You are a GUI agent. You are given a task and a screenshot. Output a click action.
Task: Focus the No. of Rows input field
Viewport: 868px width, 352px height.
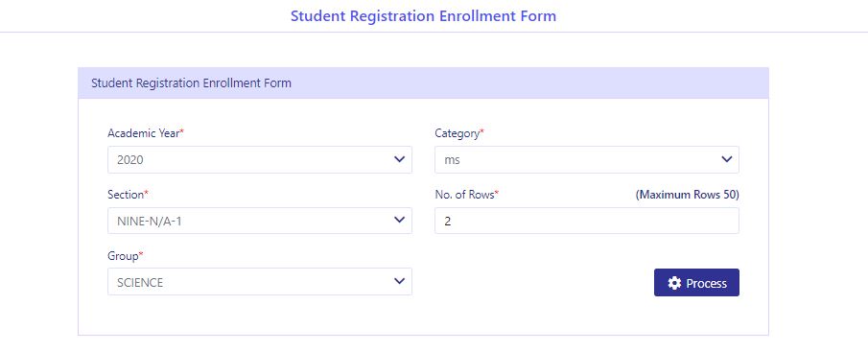[x=587, y=221]
